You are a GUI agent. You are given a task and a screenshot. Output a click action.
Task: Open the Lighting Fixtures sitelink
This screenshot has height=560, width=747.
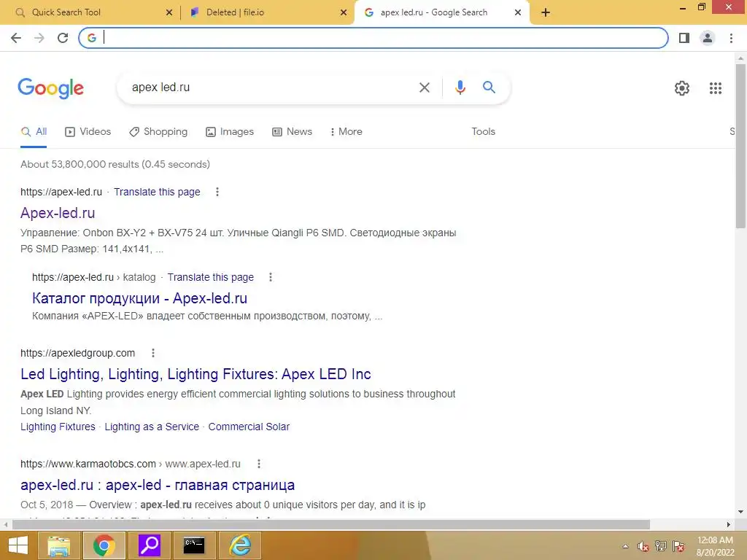58,427
